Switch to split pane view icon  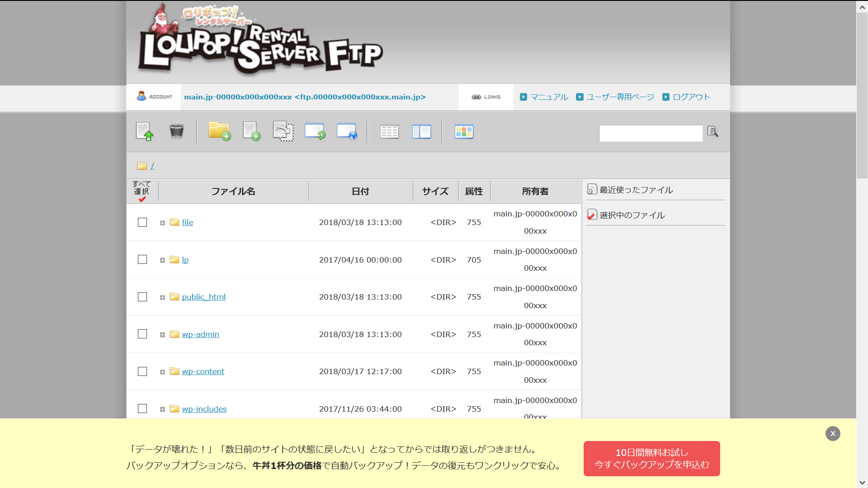coord(421,131)
